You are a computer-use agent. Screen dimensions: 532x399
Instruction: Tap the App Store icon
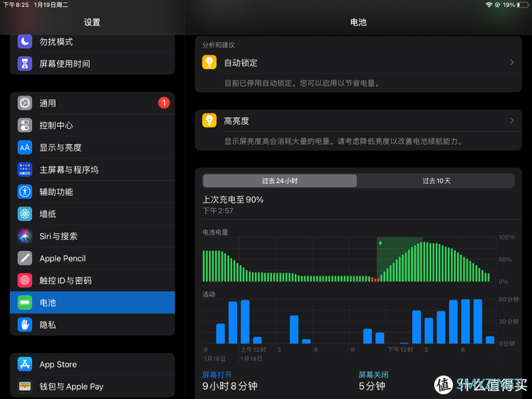click(25, 364)
